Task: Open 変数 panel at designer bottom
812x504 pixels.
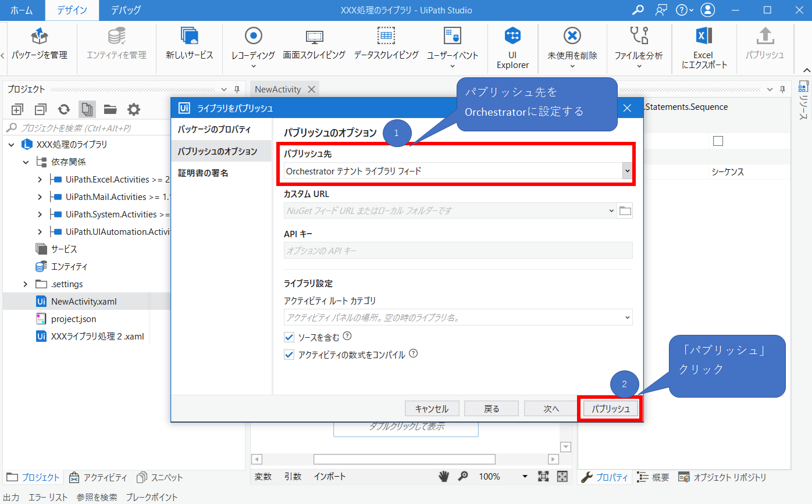Action: click(263, 477)
